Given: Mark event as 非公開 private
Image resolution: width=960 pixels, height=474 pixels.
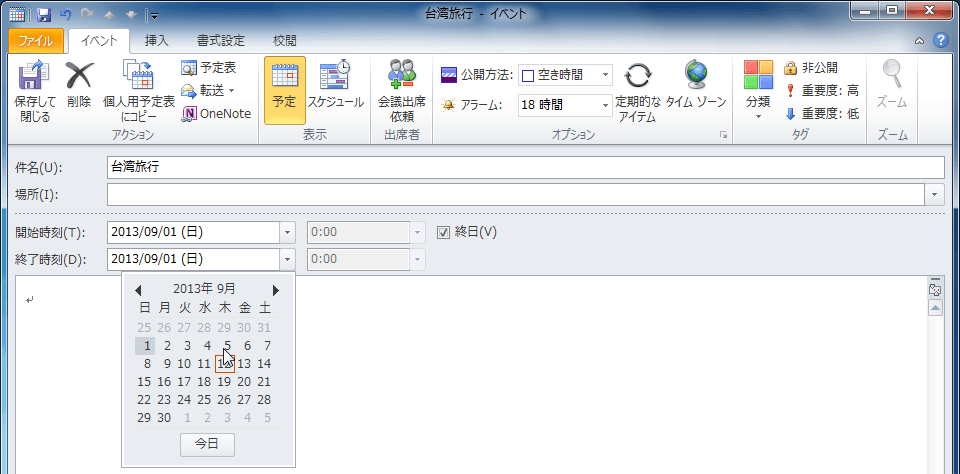Looking at the screenshot, I should (811, 67).
